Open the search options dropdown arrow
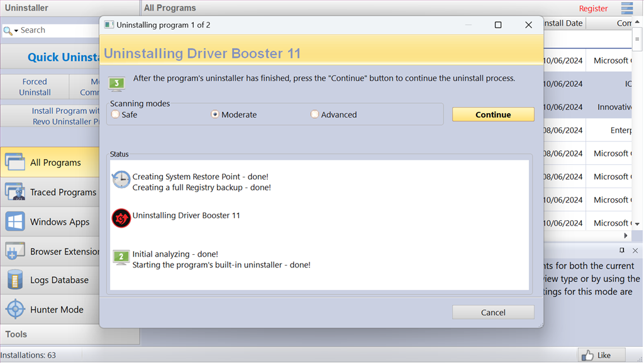This screenshot has height=363, width=644. pos(16,31)
